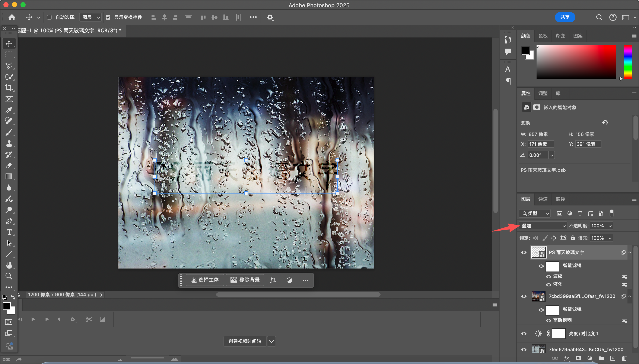Switch to the 色板 tab
The height and width of the screenshot is (364, 639).
point(543,36)
